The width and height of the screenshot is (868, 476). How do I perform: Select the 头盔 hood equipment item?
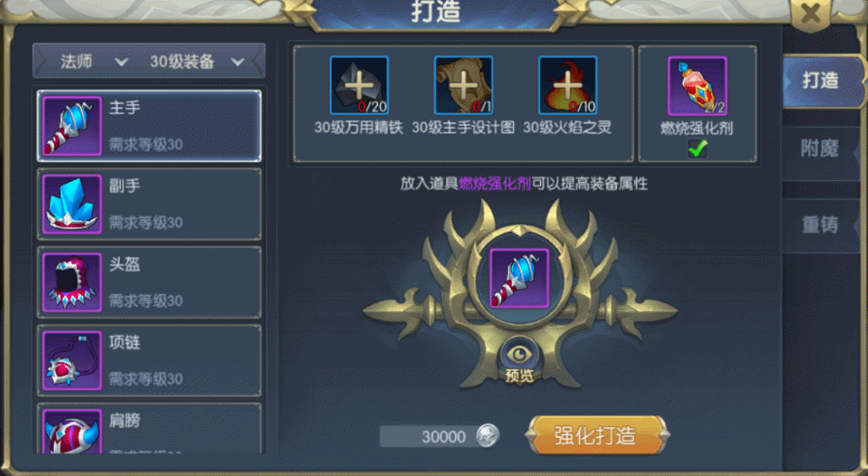(x=149, y=282)
